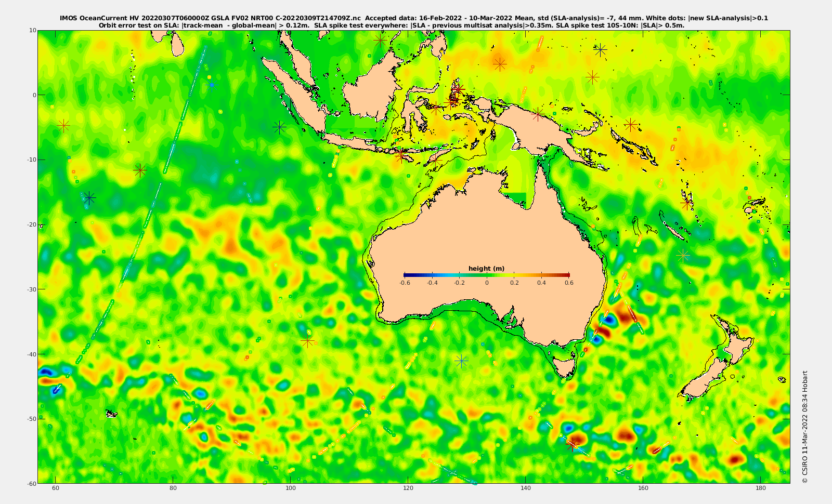Click latitude tick label "10"

click(x=32, y=30)
